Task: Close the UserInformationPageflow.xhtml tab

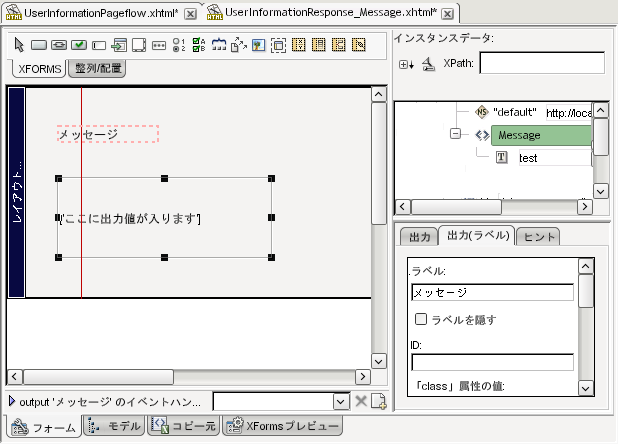Action: click(x=191, y=14)
